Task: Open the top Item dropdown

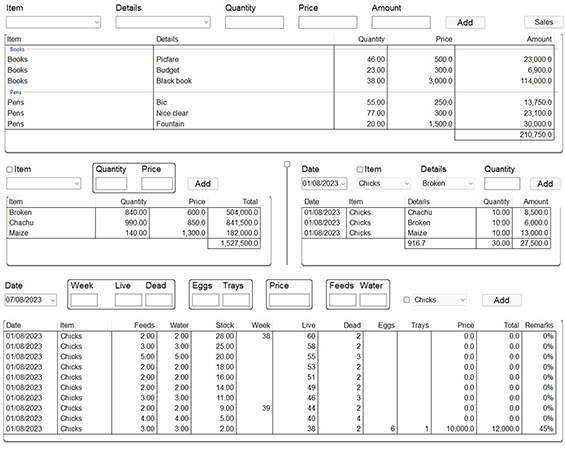Action: pyautogui.click(x=53, y=22)
